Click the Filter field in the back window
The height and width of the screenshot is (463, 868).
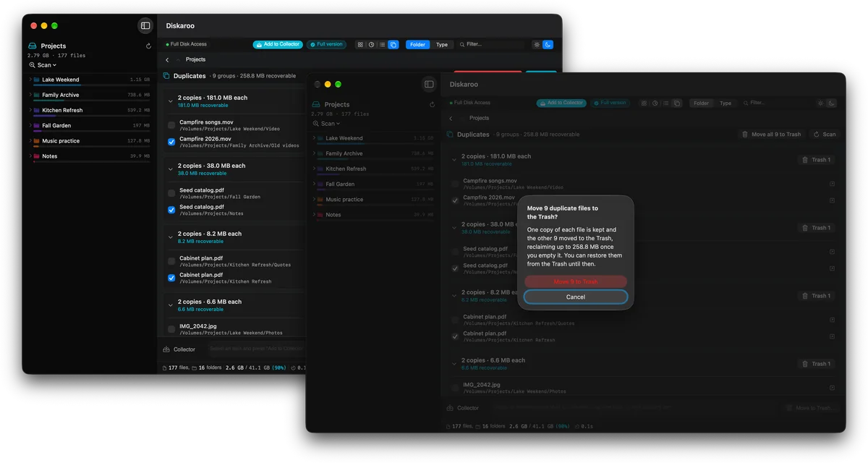[x=492, y=45]
